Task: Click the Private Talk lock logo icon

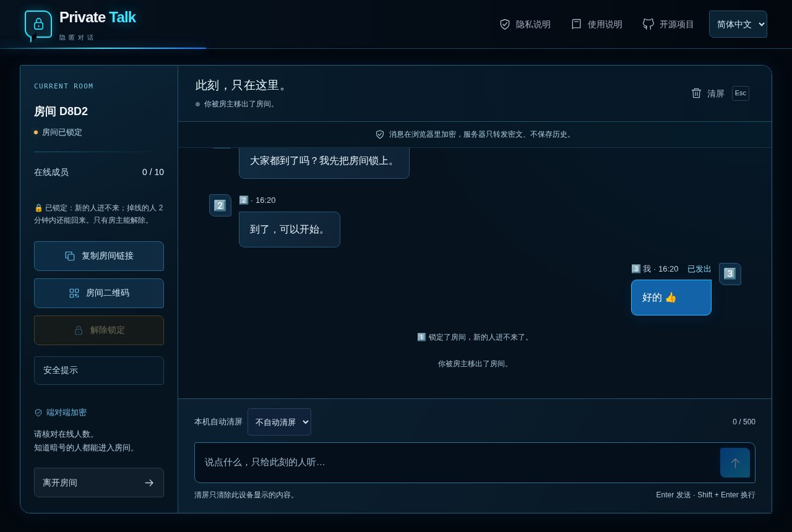Action: (38, 25)
